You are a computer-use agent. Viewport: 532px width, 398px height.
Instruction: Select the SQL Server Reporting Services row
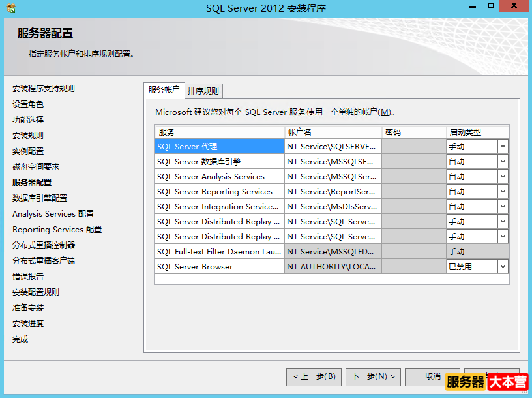tap(220, 191)
